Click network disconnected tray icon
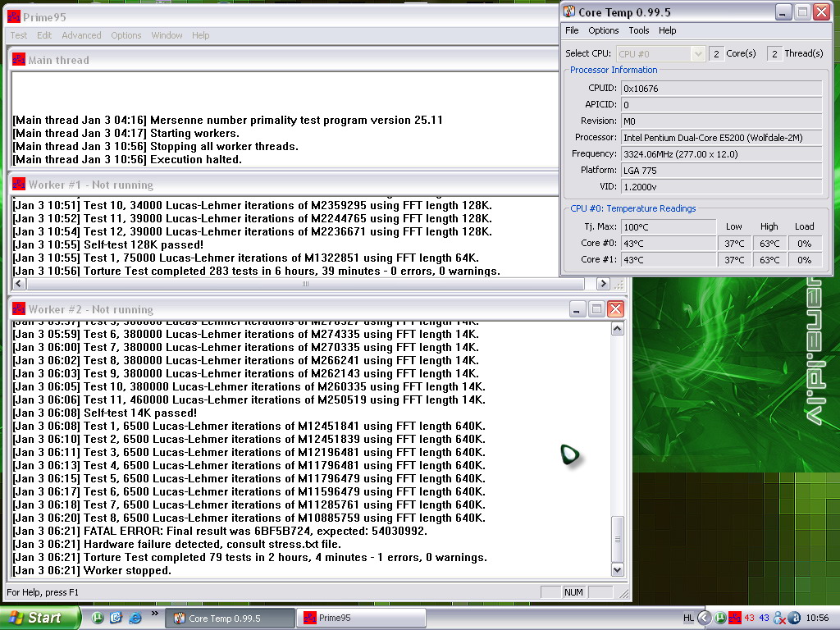The height and width of the screenshot is (630, 840). [x=779, y=619]
